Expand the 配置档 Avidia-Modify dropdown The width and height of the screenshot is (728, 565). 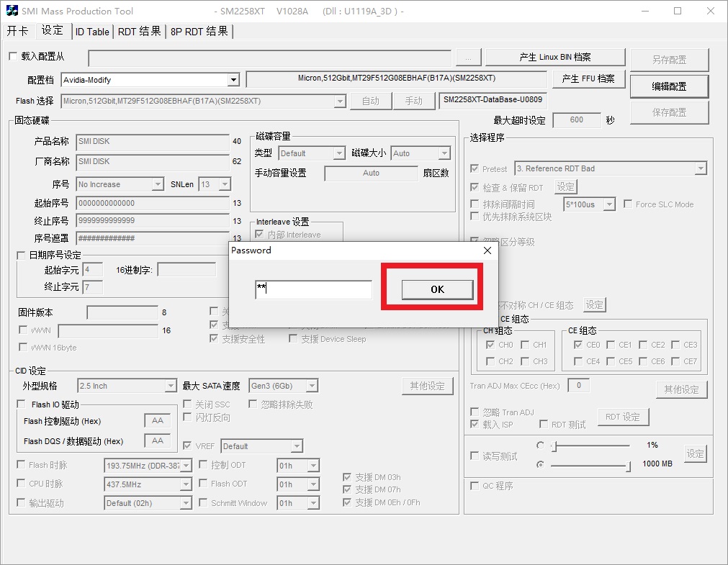tap(233, 80)
